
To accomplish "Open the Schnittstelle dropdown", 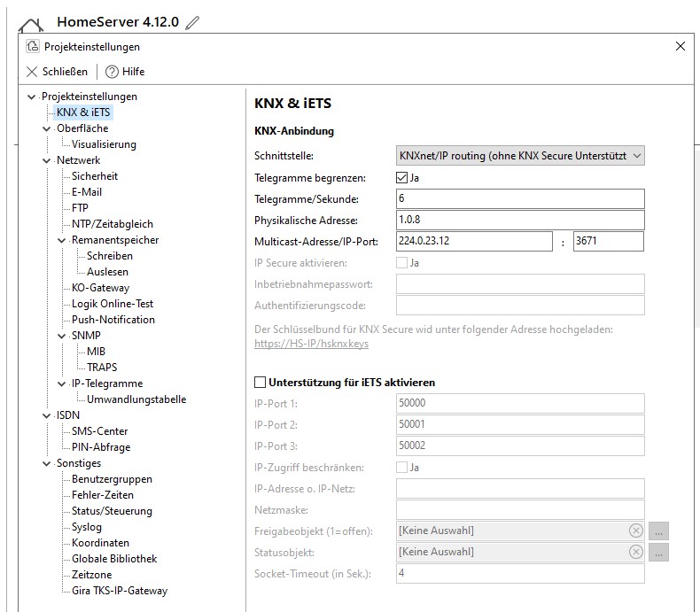I will [x=520, y=156].
